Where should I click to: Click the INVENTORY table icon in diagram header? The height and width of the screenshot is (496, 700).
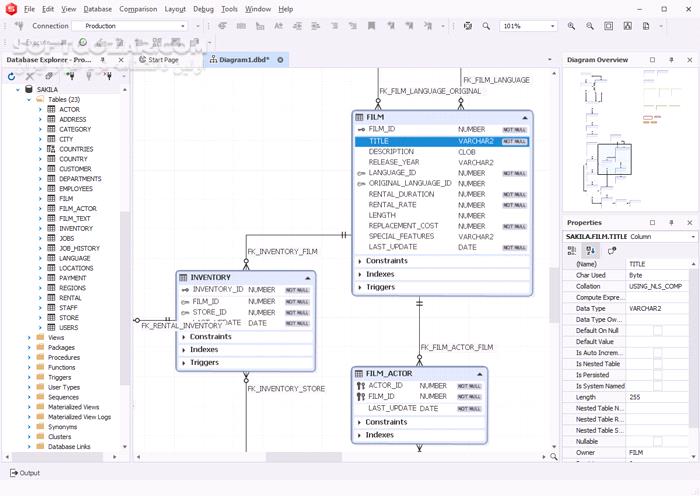pos(183,277)
